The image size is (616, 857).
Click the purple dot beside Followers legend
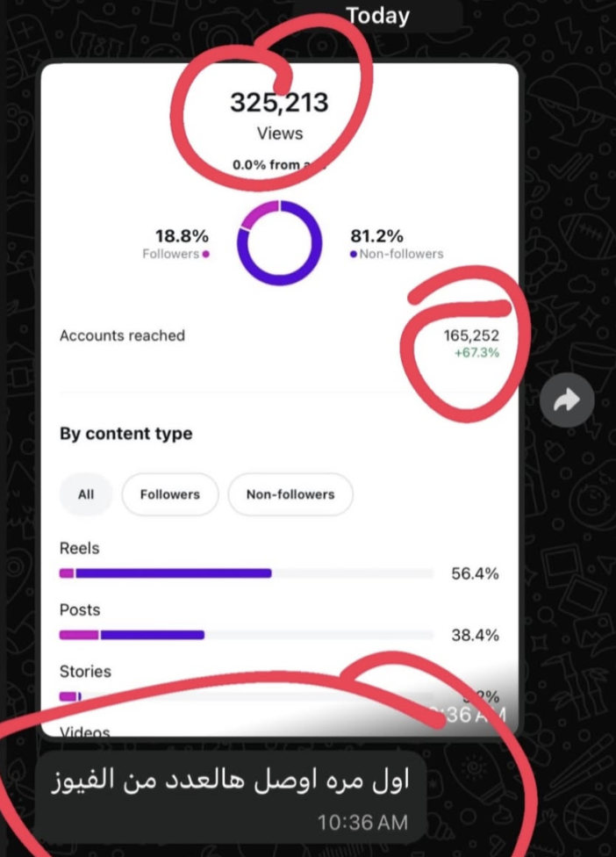coord(205,255)
